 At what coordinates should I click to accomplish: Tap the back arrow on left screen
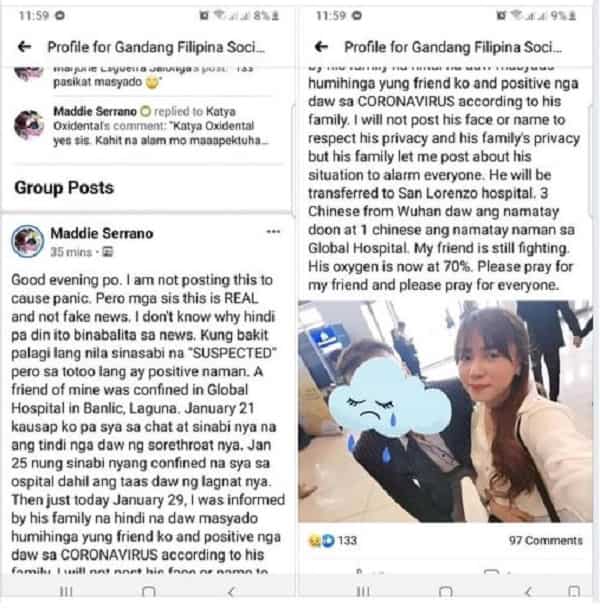coord(25,47)
